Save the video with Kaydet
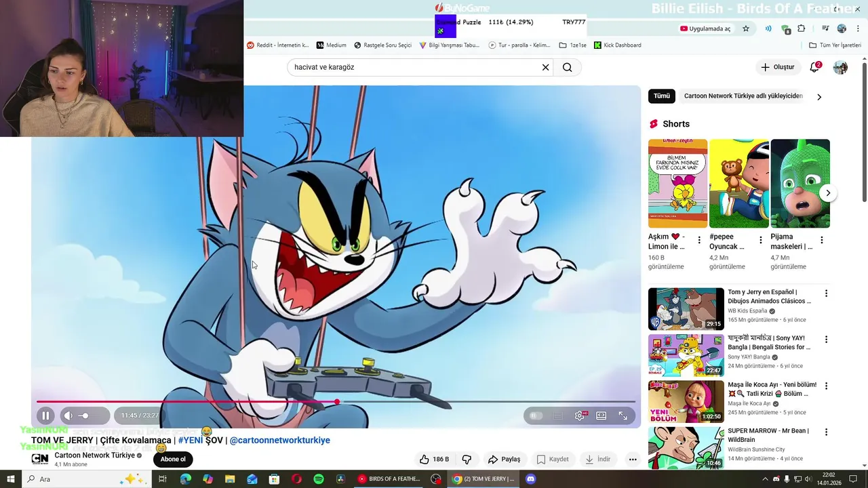 coord(553,459)
